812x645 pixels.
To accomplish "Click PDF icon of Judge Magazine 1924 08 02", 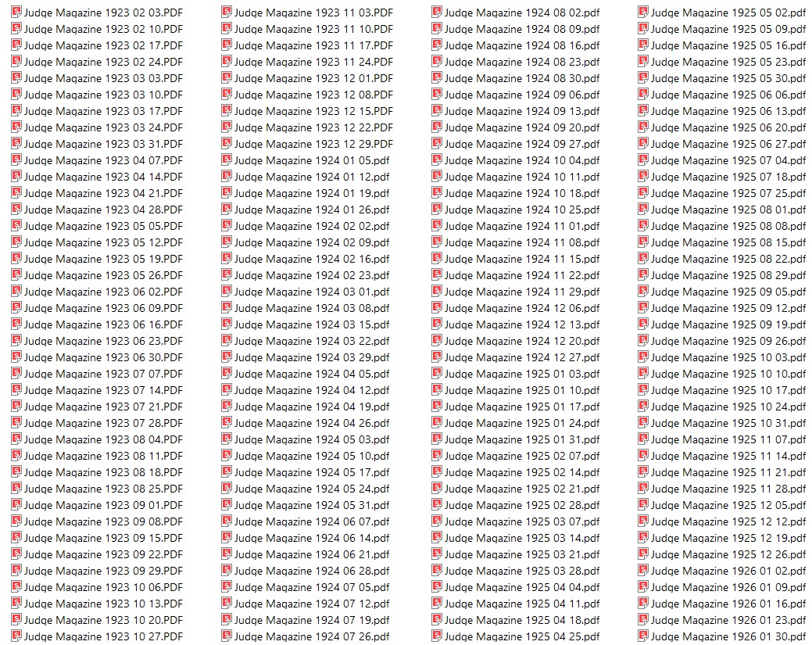I will pyautogui.click(x=437, y=12).
